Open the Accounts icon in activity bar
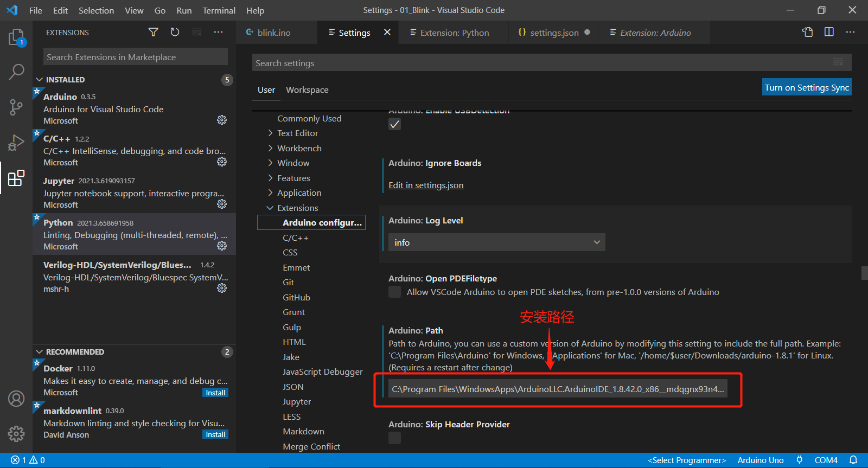The width and height of the screenshot is (868, 468). pos(16,399)
